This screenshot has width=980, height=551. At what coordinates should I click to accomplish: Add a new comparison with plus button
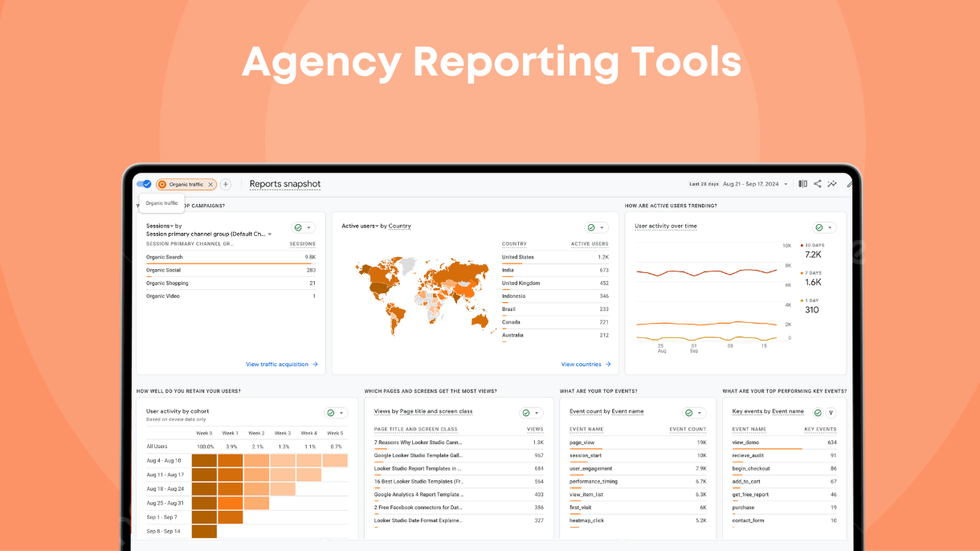coord(226,184)
